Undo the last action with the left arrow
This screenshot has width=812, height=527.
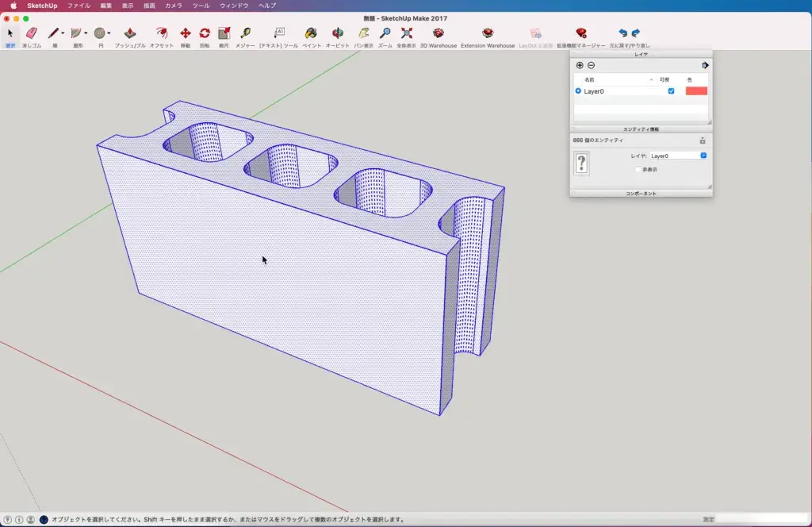pos(623,33)
